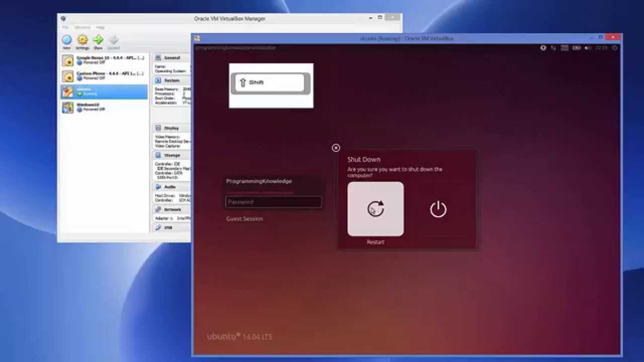The height and width of the screenshot is (362, 644).
Task: Click the ubuntu VM window title bar icon
Action: (197, 38)
